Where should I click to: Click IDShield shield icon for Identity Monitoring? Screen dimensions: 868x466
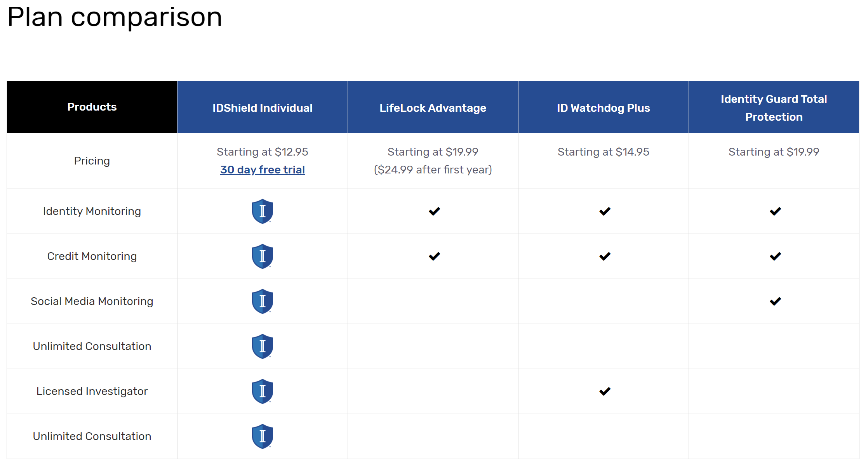pyautogui.click(x=263, y=211)
